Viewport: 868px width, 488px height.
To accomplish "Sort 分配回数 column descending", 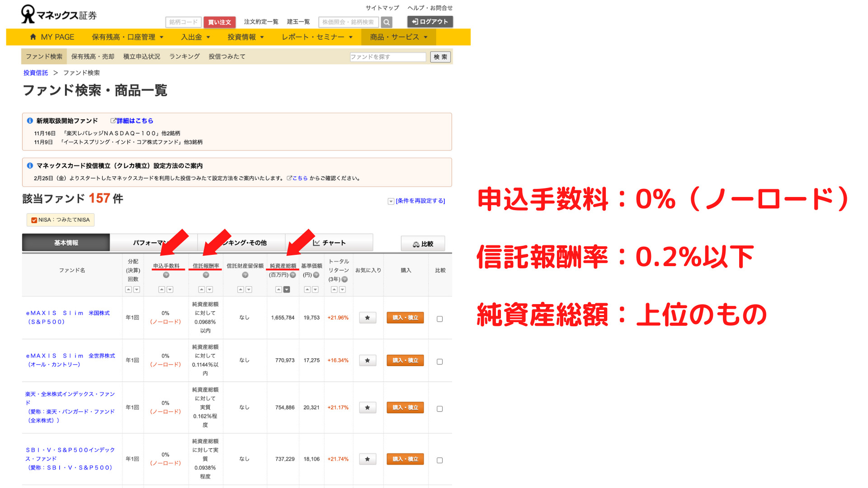I will coord(137,290).
